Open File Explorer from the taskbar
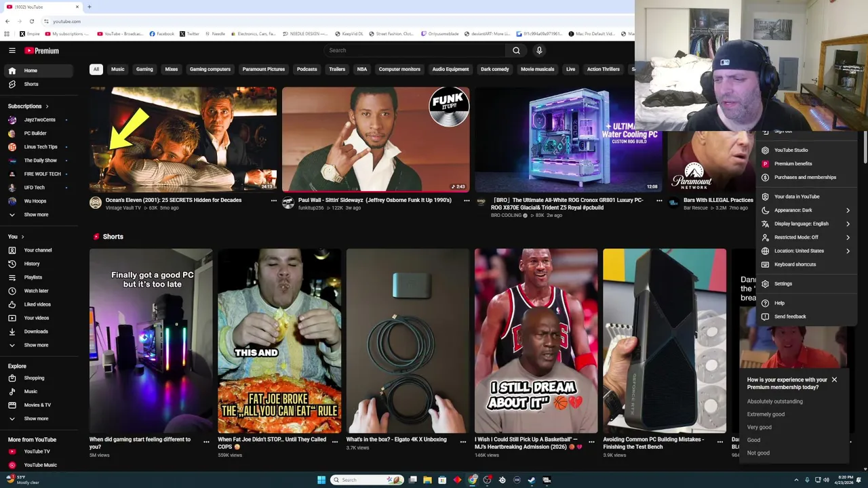Image resolution: width=868 pixels, height=488 pixels. coord(427,480)
